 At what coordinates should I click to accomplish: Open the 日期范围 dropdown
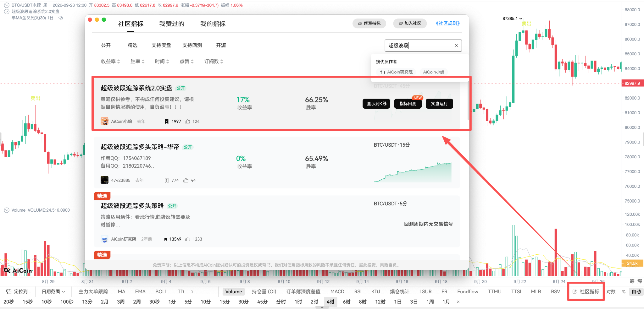[53, 292]
